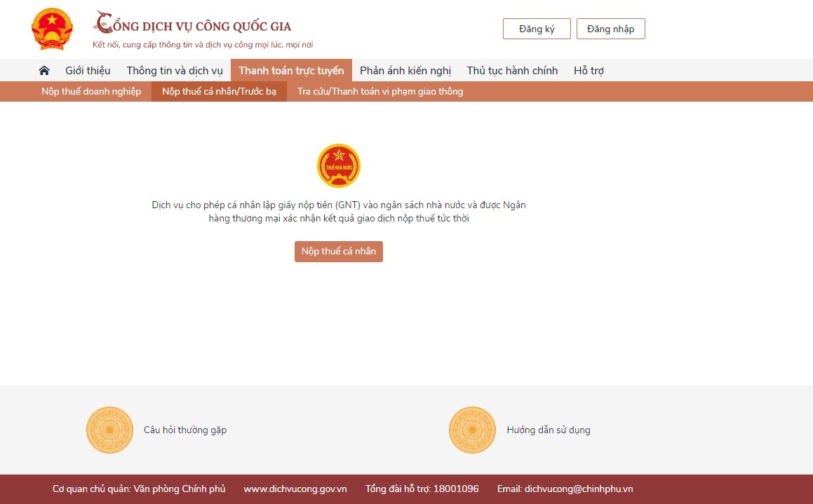This screenshot has height=504, width=813.
Task: Open Thông tin và dịch vụ menu
Action: pyautogui.click(x=174, y=71)
